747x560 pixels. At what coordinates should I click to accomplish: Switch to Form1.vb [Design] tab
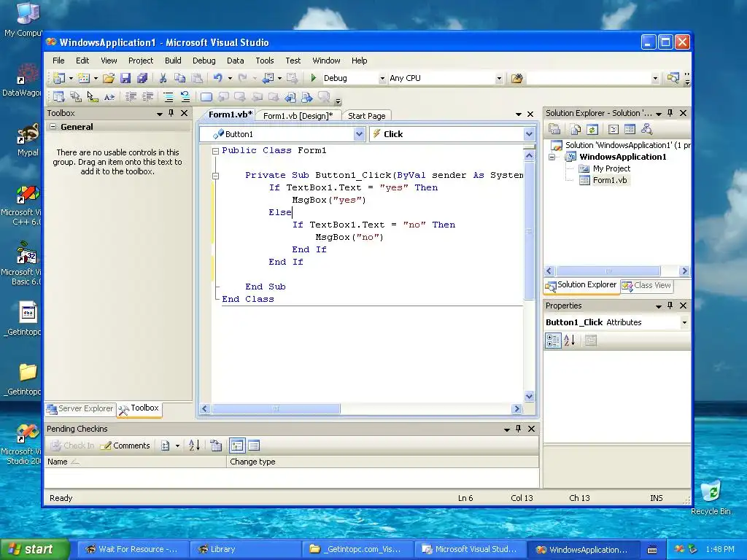point(298,116)
